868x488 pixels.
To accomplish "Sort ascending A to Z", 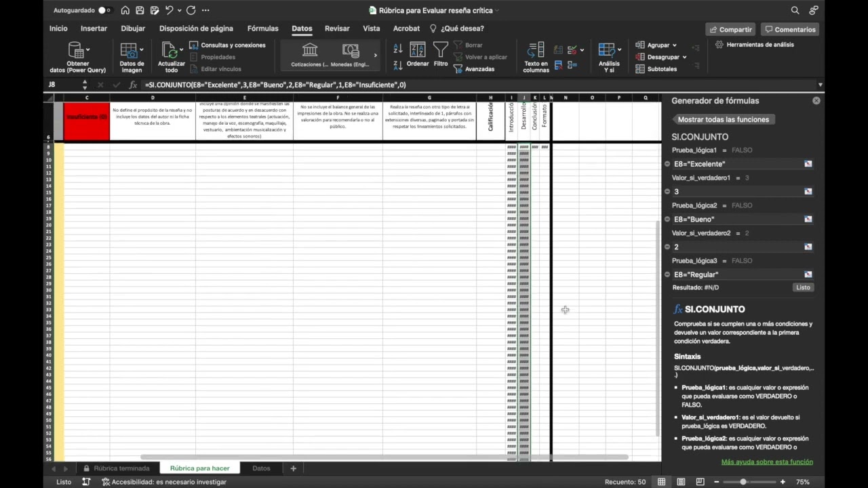I will pyautogui.click(x=398, y=48).
